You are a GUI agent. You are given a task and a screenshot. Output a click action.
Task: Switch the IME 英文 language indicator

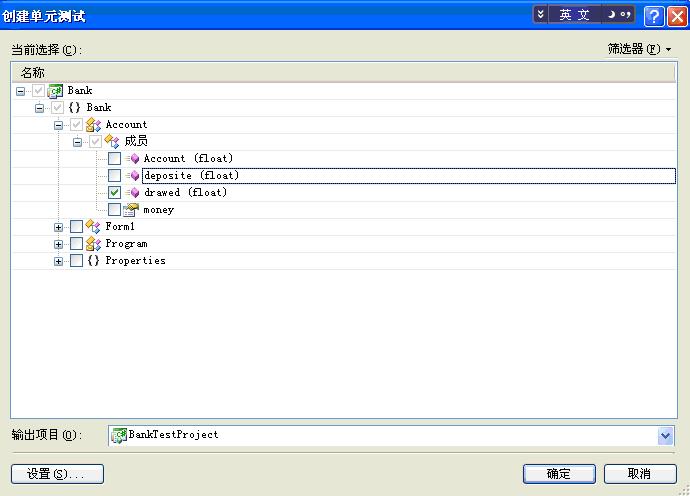click(574, 15)
